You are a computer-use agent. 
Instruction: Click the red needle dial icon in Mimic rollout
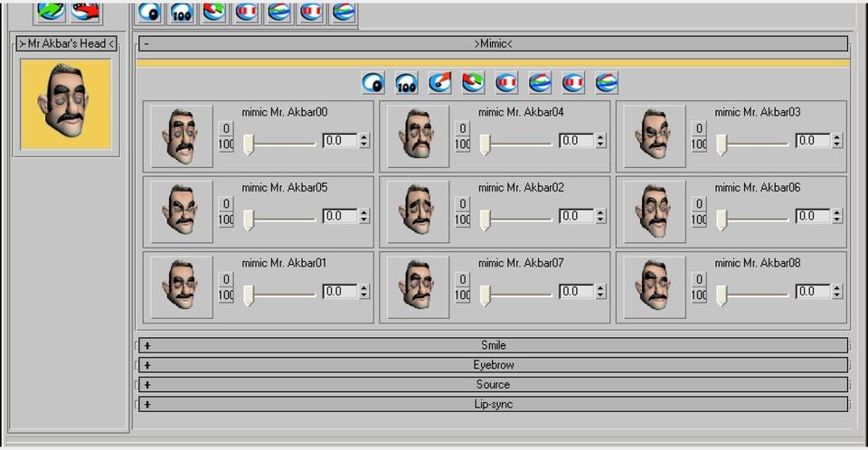[x=439, y=83]
